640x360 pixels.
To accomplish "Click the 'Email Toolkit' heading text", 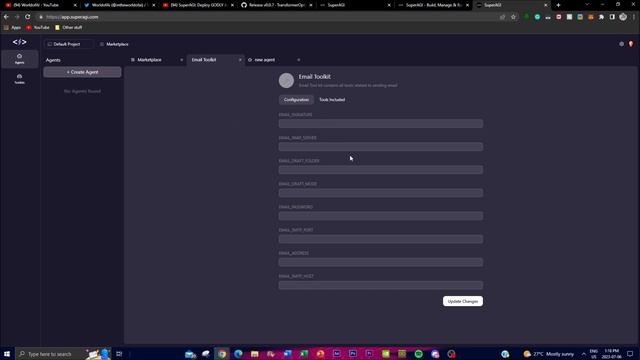I will pos(315,77).
